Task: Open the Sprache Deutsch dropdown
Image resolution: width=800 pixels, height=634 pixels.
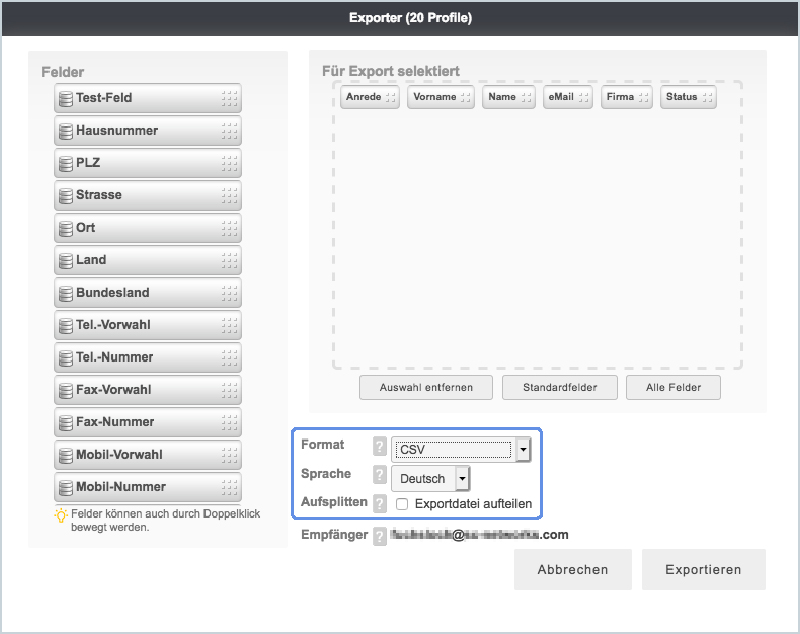Action: [x=430, y=478]
